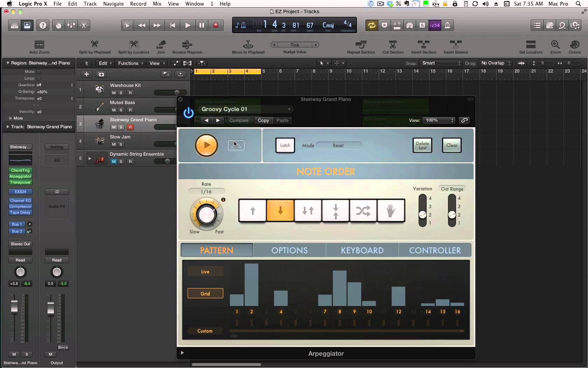Rewind the playhead
This screenshot has height=368, width=588.
[142, 25]
